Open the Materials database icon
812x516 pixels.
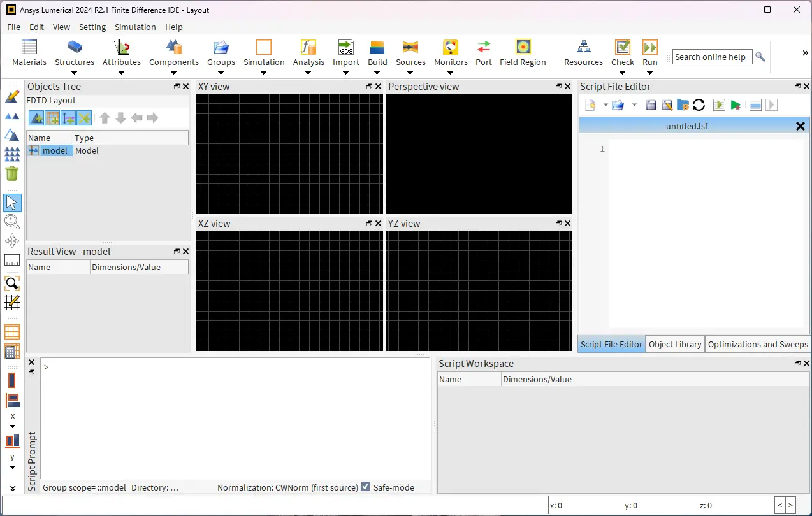[29, 48]
